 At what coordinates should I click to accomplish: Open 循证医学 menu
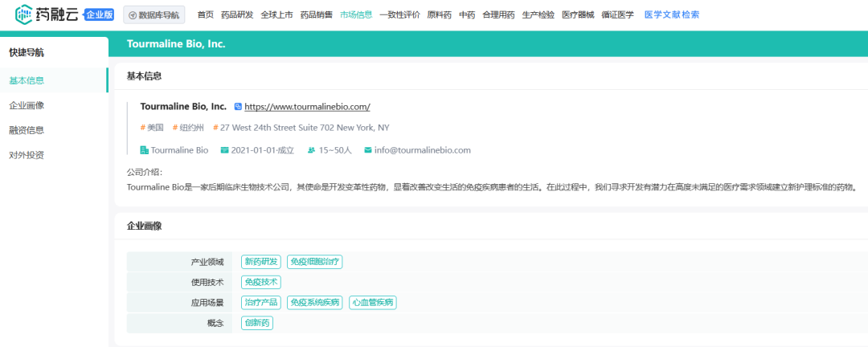618,15
